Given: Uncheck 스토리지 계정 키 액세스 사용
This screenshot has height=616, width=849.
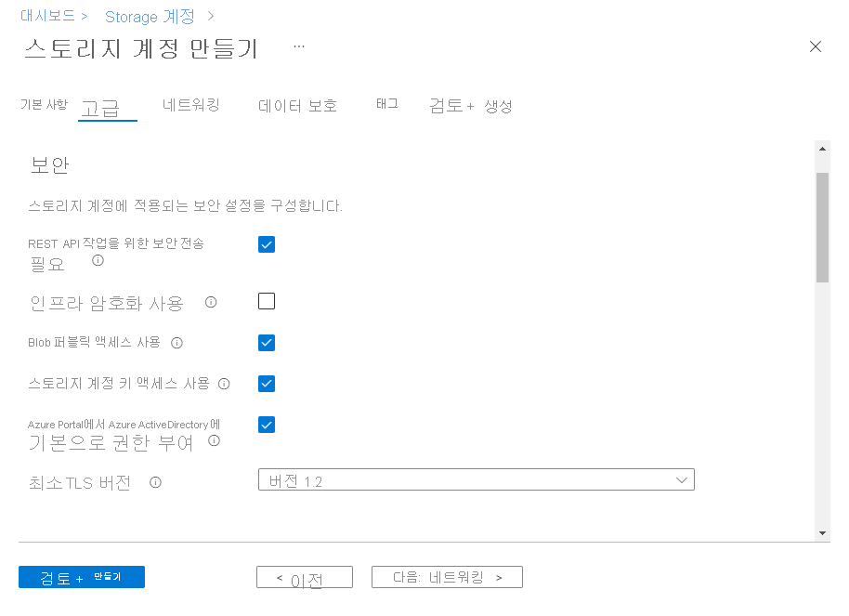Looking at the screenshot, I should coord(267,383).
